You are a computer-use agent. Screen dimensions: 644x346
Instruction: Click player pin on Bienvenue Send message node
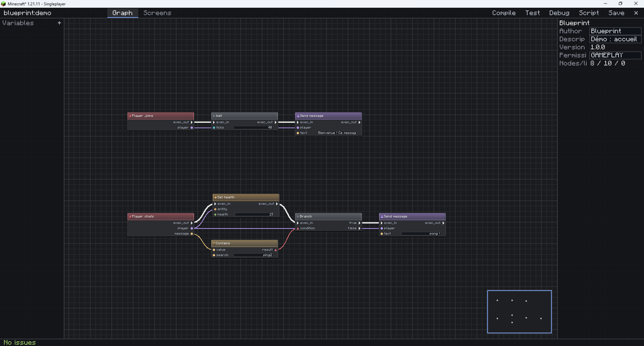point(298,128)
